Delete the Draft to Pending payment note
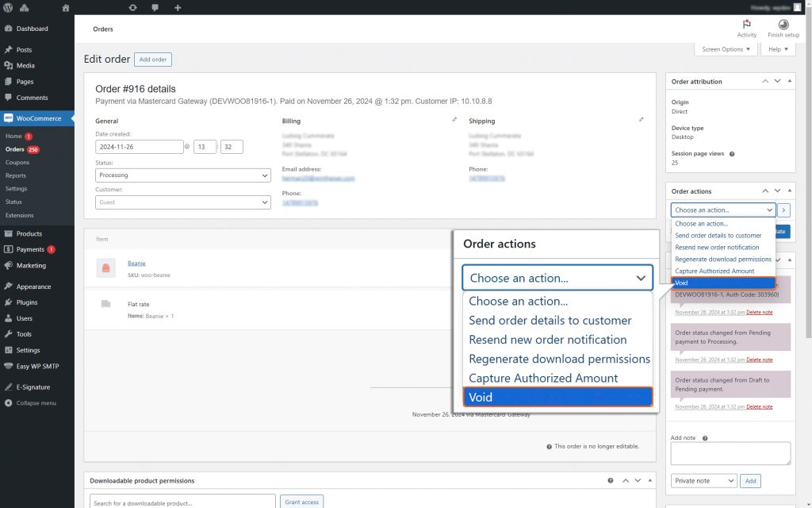The image size is (812, 508). pos(759,407)
